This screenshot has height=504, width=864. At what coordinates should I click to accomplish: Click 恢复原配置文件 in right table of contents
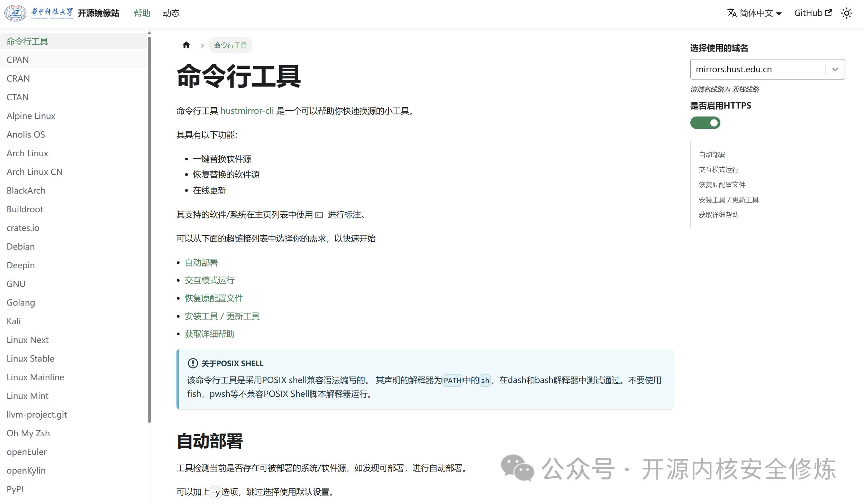click(x=722, y=185)
